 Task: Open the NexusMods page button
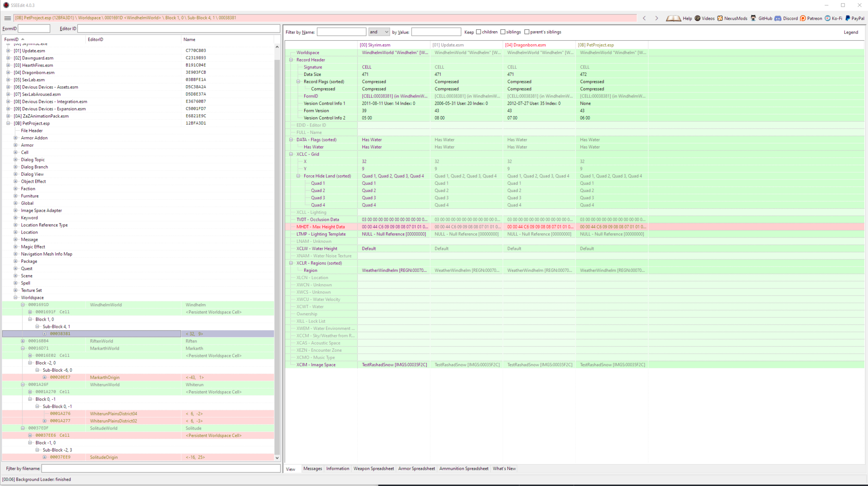point(732,18)
